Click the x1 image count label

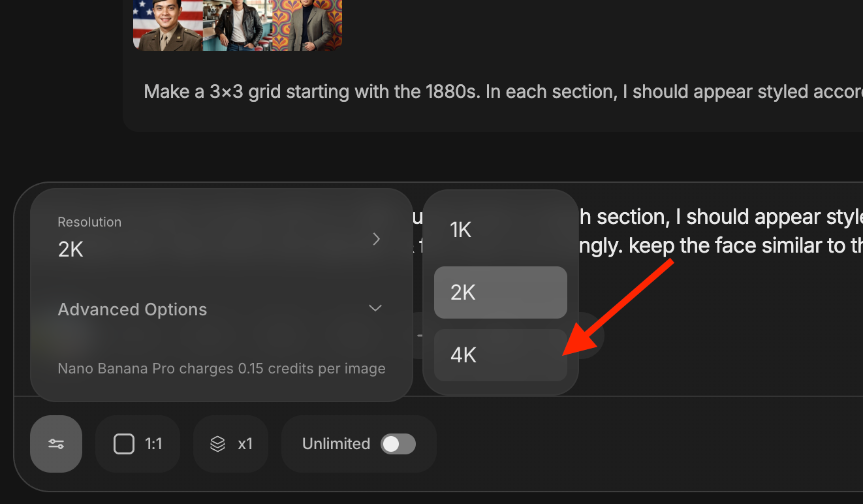245,444
